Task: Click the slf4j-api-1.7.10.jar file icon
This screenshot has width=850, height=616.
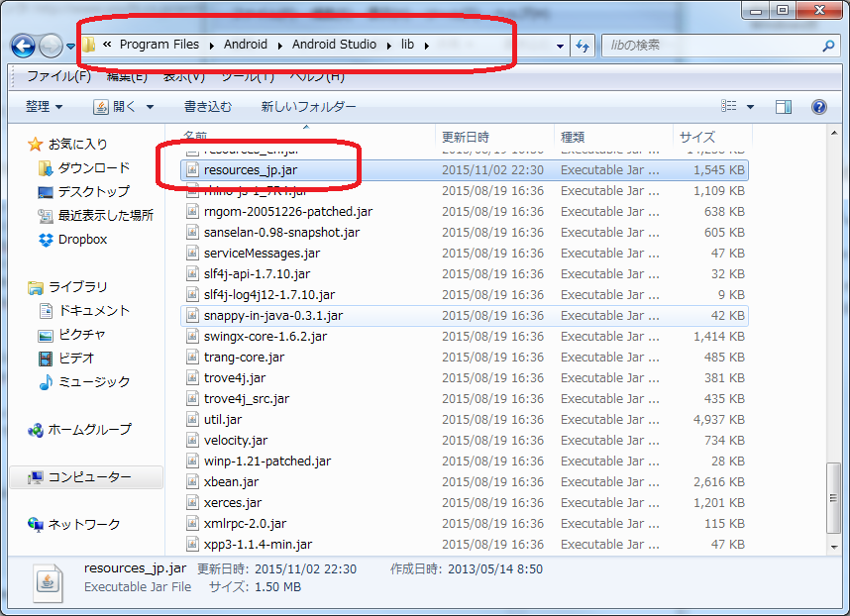Action: 192,274
